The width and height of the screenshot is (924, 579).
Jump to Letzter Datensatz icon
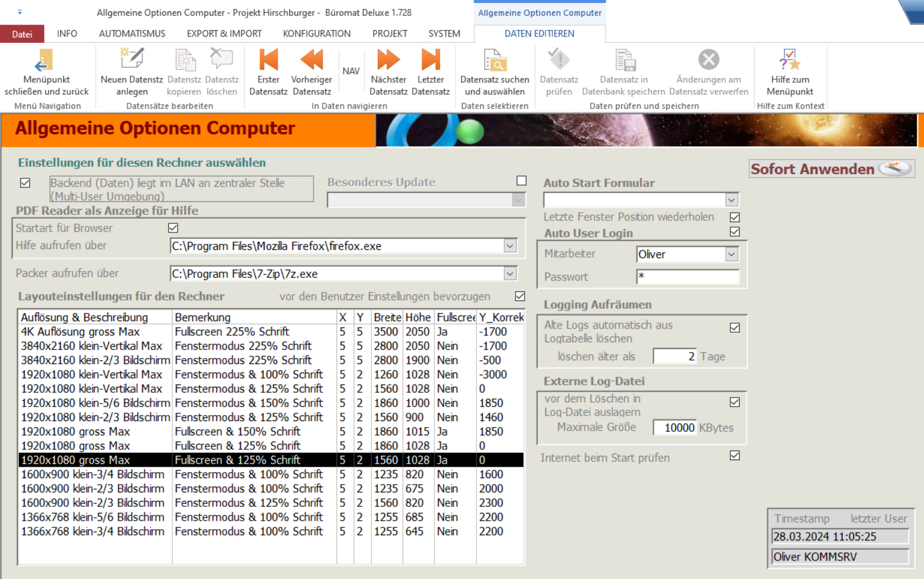point(430,61)
